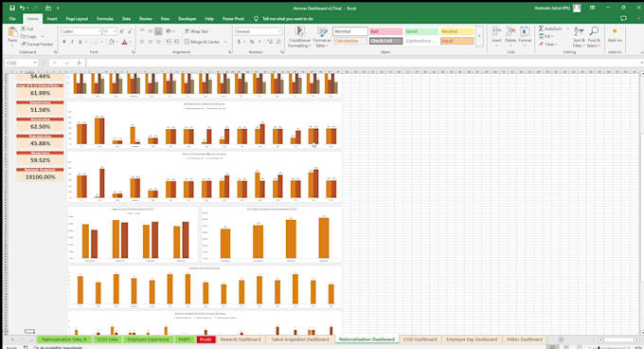Apply red font color
Image resolution: width=644 pixels, height=349 pixels.
[x=124, y=42]
